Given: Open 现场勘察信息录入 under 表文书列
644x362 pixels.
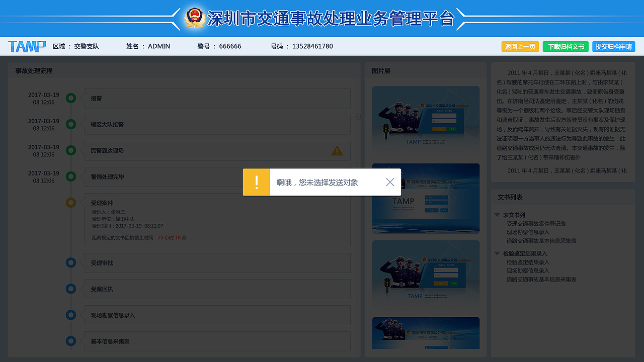Looking at the screenshot, I should pos(528,232).
